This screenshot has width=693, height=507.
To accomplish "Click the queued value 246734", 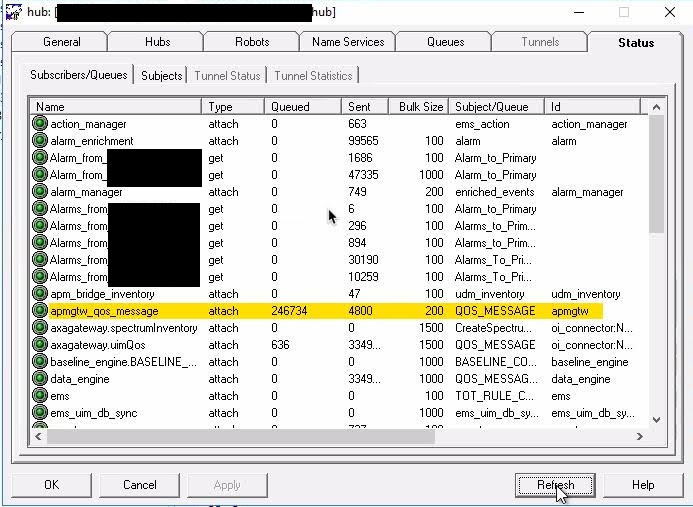I will click(289, 311).
